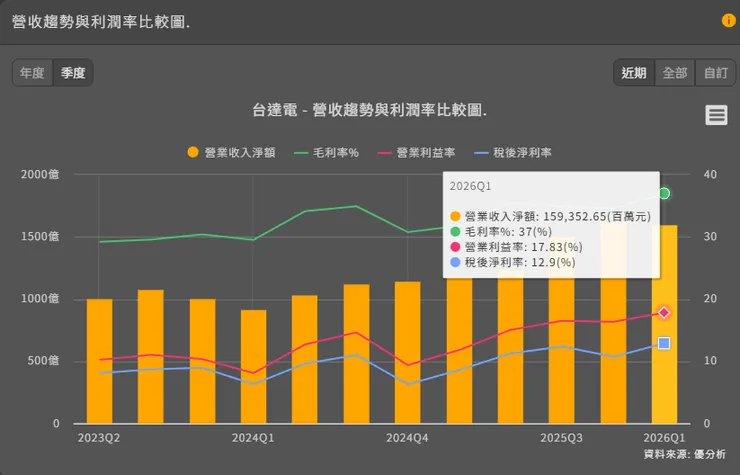The width and height of the screenshot is (740, 475).
Task: Click the 2026Q1 x-axis label
Action: (664, 438)
